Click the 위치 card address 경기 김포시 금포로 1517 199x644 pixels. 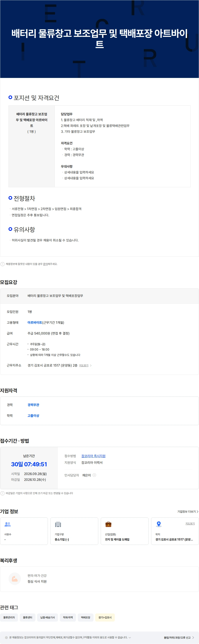tap(174, 539)
